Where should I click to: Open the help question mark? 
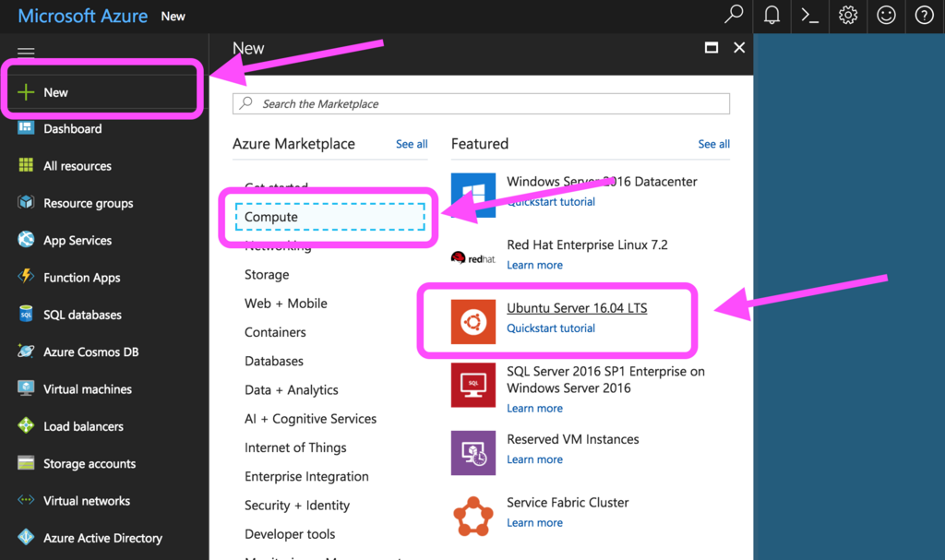924,15
